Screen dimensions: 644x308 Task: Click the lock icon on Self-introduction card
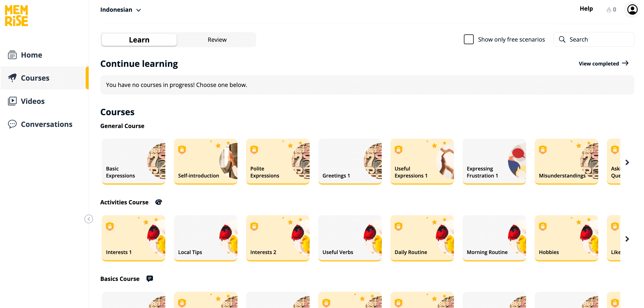[182, 149]
